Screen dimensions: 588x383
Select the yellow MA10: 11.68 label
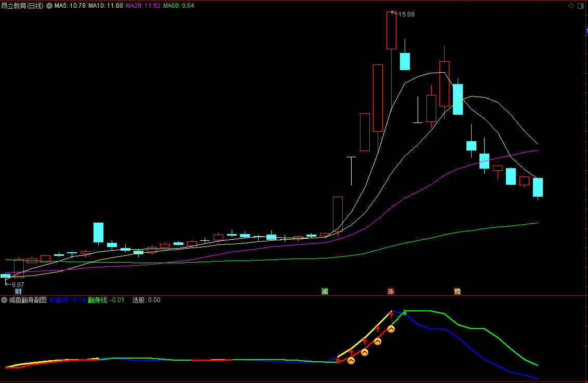(106, 6)
